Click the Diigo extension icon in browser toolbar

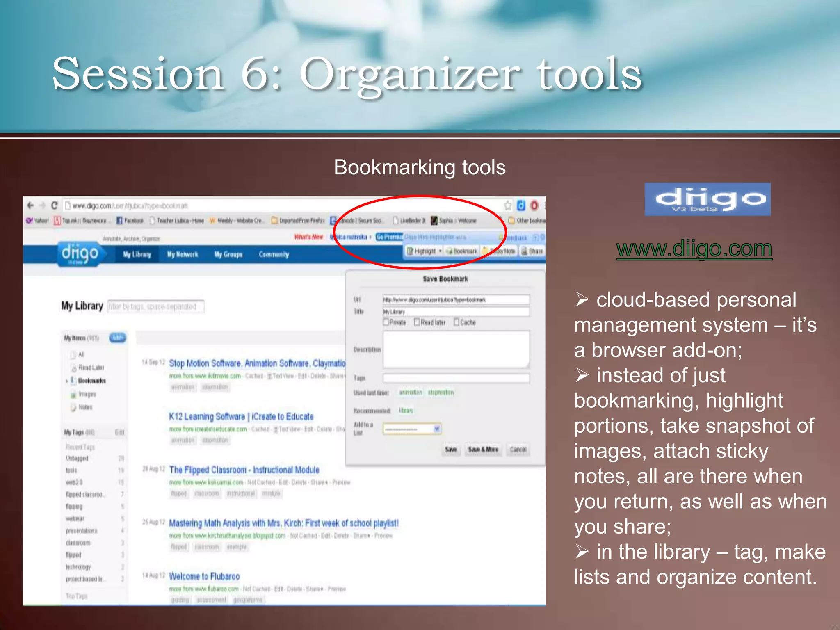[521, 205]
